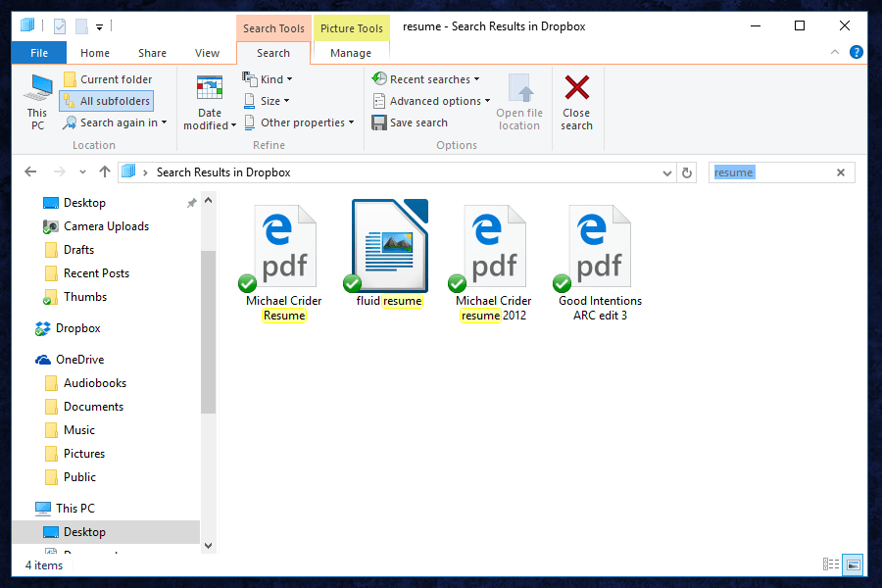Click the New folder quick access icon
The image size is (882, 588).
point(81,25)
